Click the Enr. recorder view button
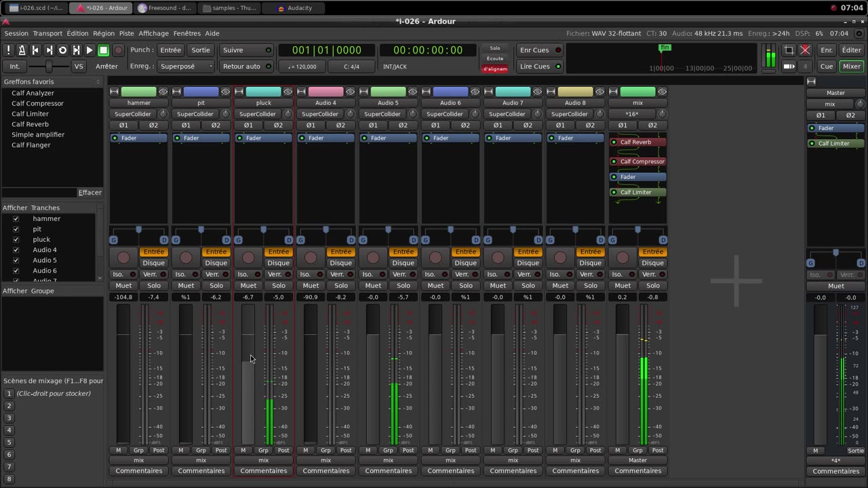The image size is (868, 488). pos(827,50)
